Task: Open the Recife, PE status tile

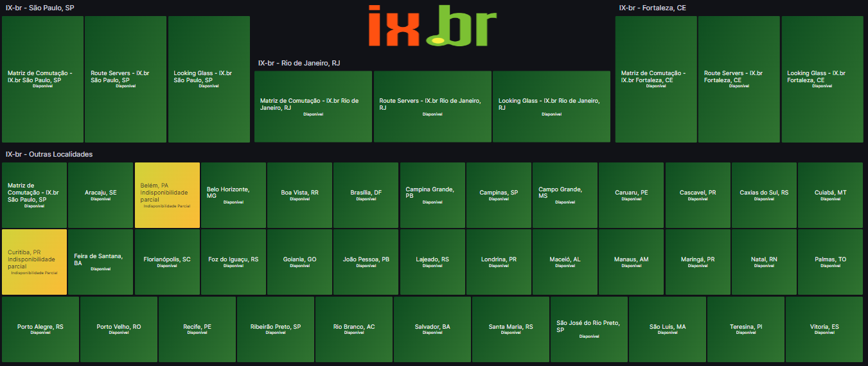Action: (197, 329)
